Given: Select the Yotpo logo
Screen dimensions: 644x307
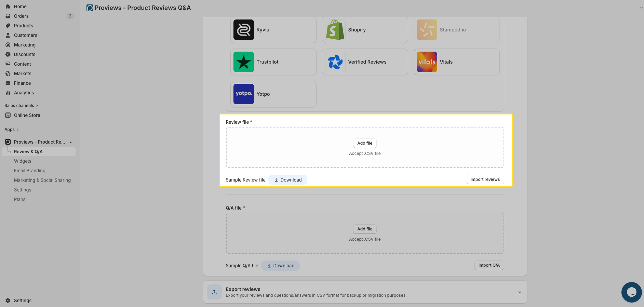Looking at the screenshot, I should click(x=244, y=94).
